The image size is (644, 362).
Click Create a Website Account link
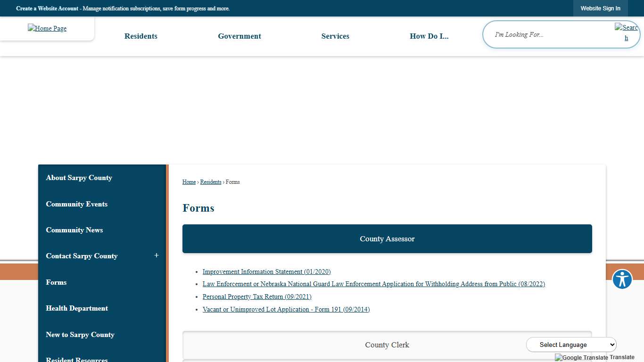click(47, 8)
